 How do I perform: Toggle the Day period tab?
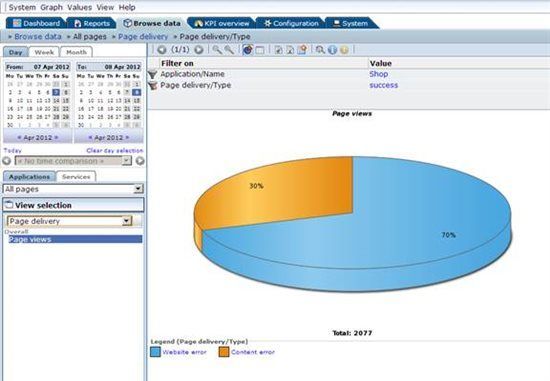point(15,52)
